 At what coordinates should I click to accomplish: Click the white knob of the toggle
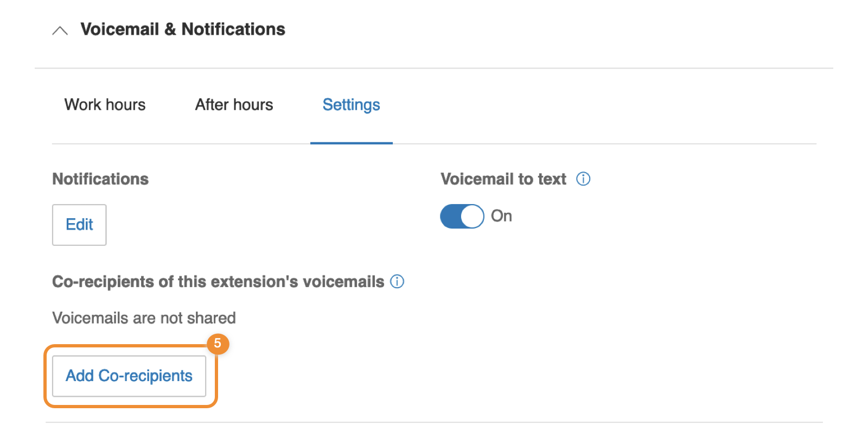(472, 217)
